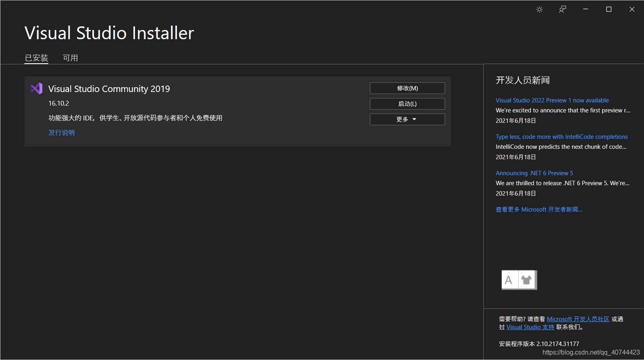This screenshot has height=360, width=644.
Task: Open the 发行说明 release notes link
Action: tap(62, 133)
